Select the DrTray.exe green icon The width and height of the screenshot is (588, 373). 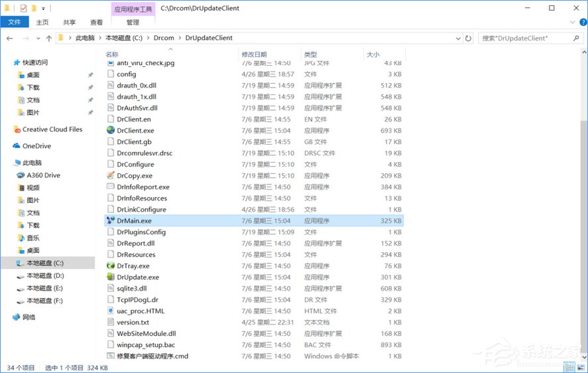(x=110, y=265)
